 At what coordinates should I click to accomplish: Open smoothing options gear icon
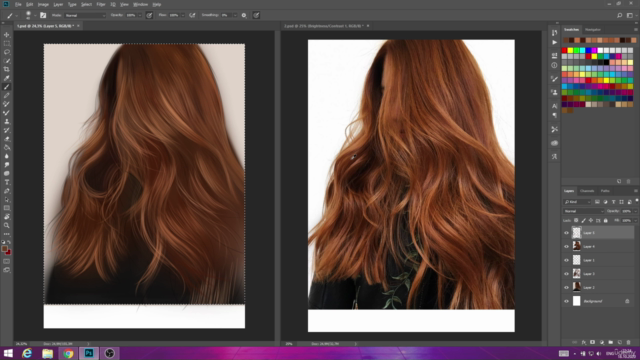click(x=244, y=15)
